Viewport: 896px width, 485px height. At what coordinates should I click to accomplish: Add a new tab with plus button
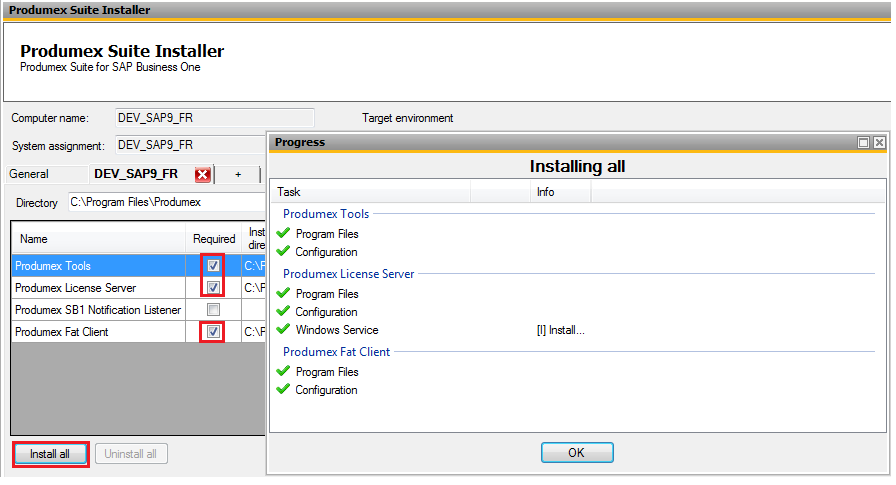coord(238,175)
